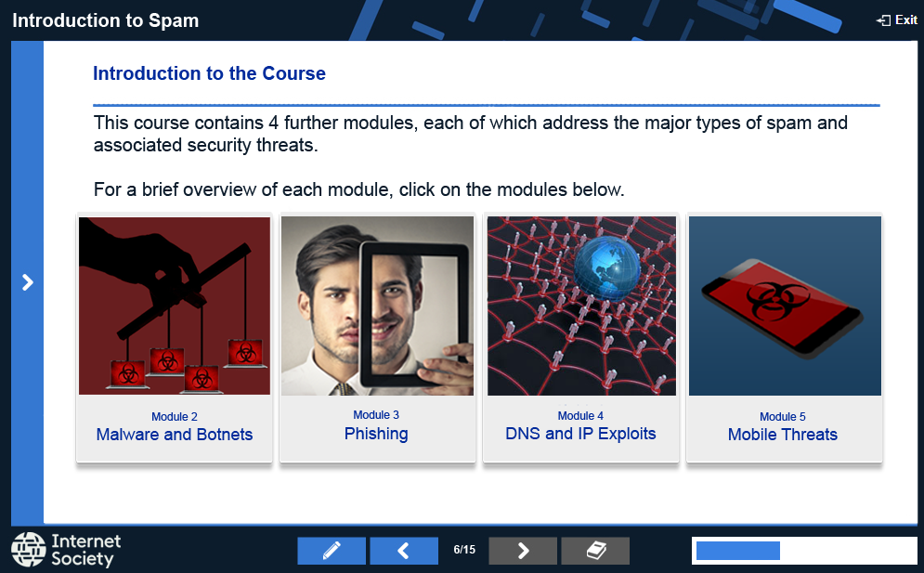Advance to next slide with right arrow

click(523, 551)
